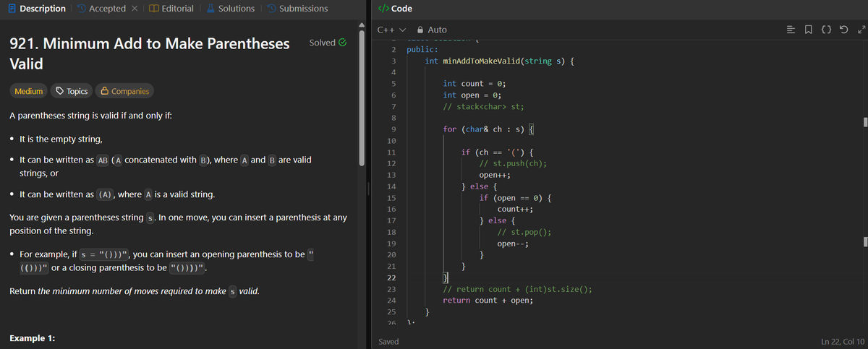Image resolution: width=868 pixels, height=349 pixels.
Task: Reset code with the undo arrow icon
Action: [x=843, y=30]
